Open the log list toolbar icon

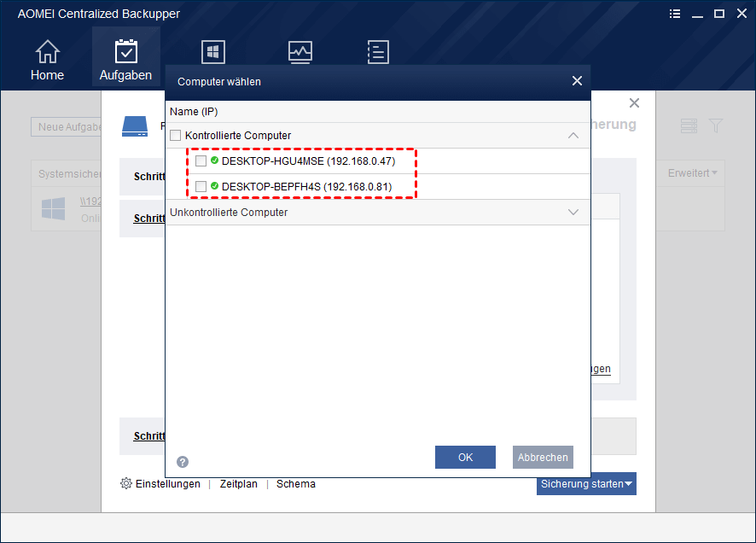[378, 52]
